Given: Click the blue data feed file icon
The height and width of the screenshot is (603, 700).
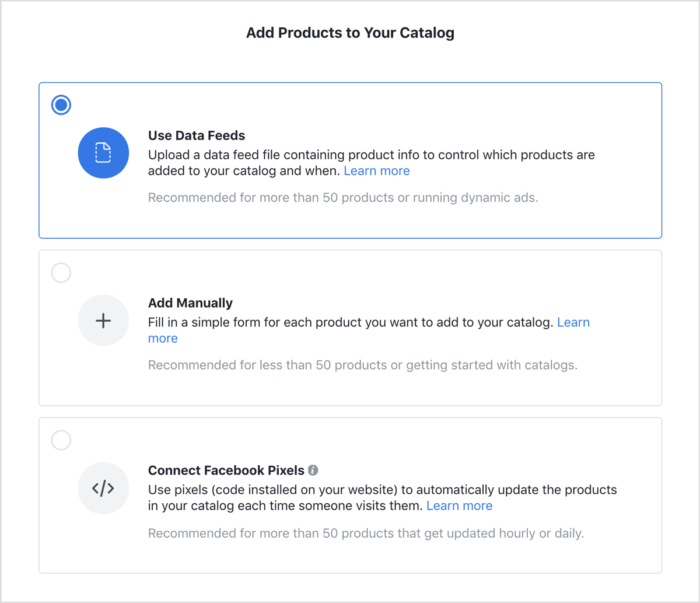Looking at the screenshot, I should (x=103, y=153).
